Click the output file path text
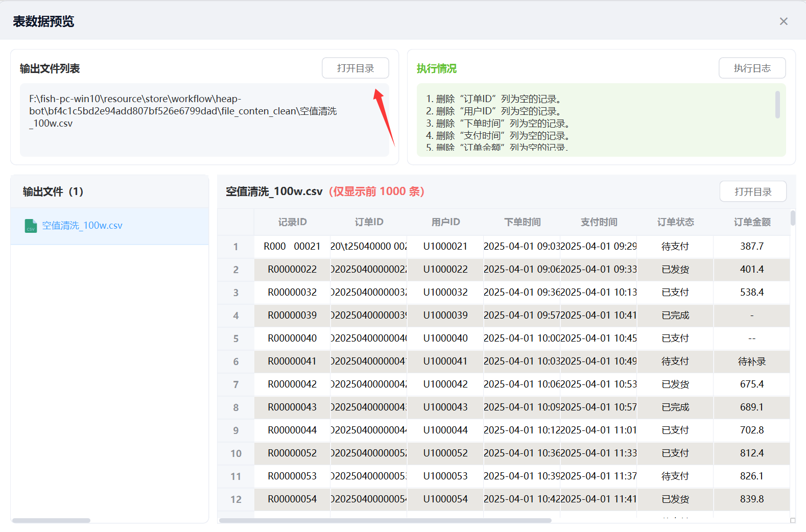Screen dimensions: 806x532 click(183, 111)
